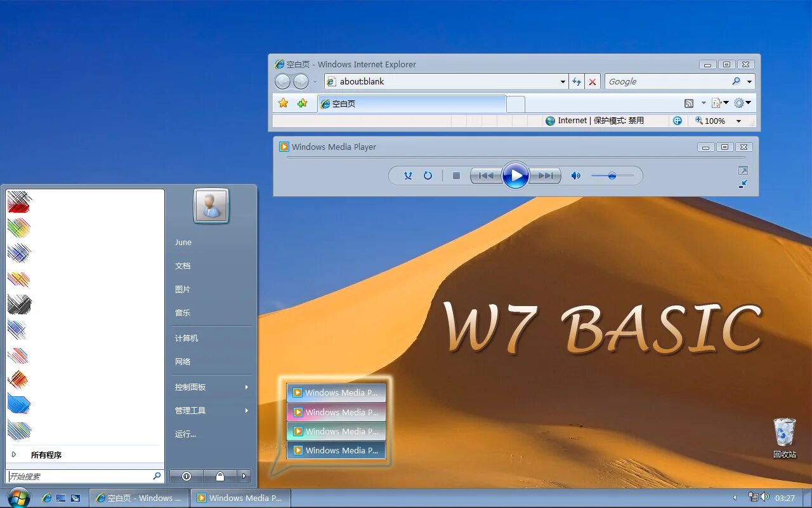Adjust the Media Player volume slider
This screenshot has height=508, width=812.
pos(612,176)
